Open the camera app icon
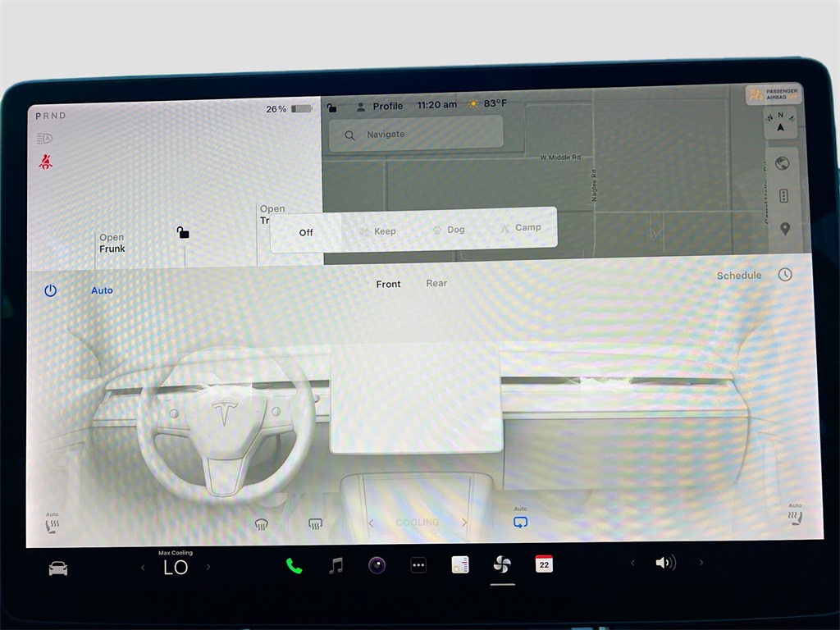This screenshot has height=630, width=840. point(377,565)
